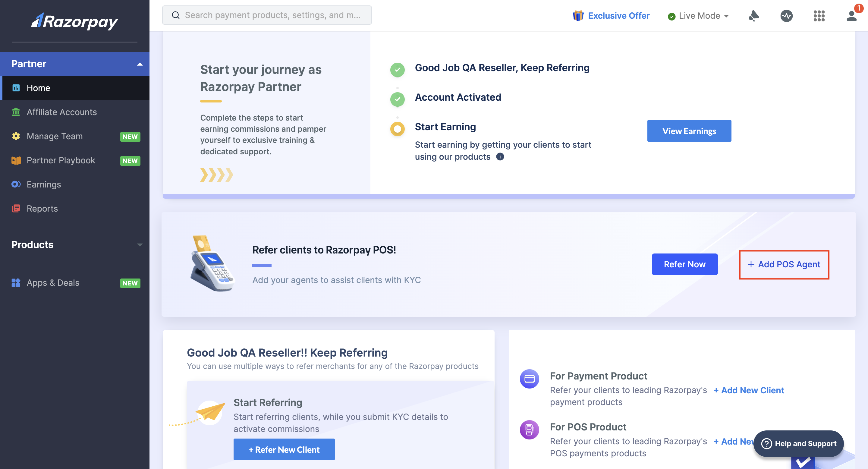The height and width of the screenshot is (469, 868).
Task: Click View Earnings button
Action: pos(689,131)
